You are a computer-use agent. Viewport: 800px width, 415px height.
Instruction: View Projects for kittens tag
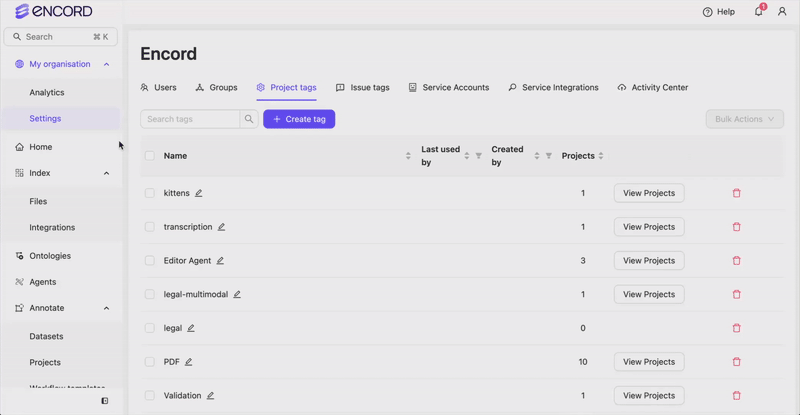(649, 193)
